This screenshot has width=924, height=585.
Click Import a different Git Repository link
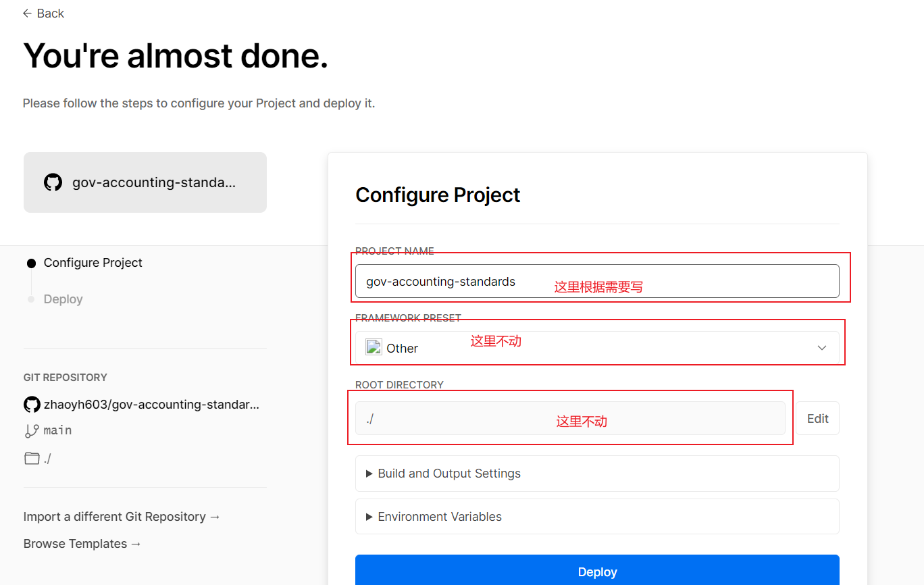pyautogui.click(x=122, y=517)
